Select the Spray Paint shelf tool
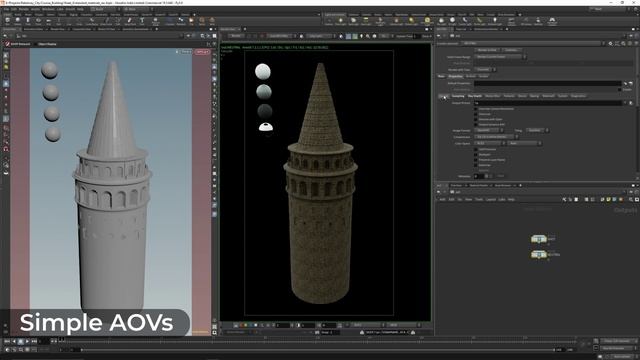The image size is (640, 360). coord(130,21)
